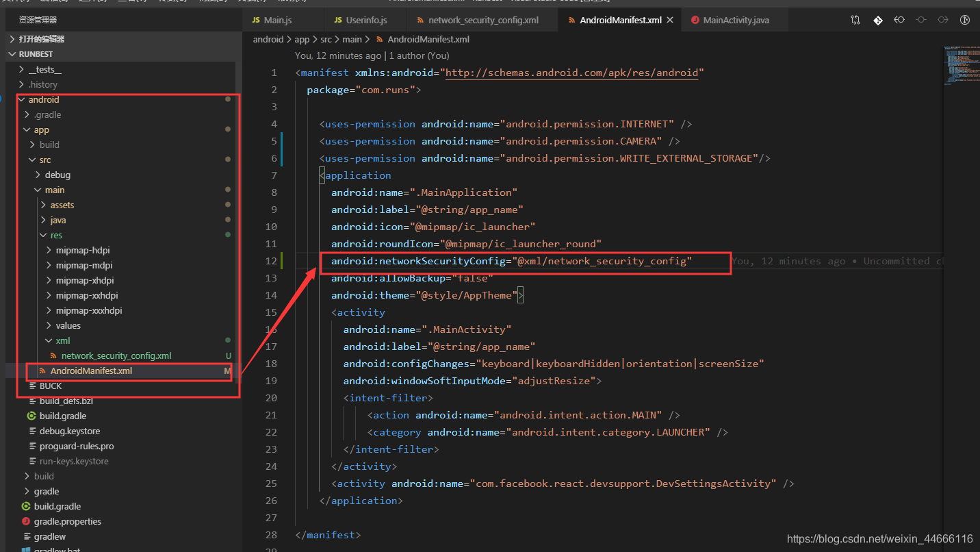Open the schemas.android.com URL link
Screen dimensions: 980x552
pyautogui.click(x=572, y=73)
